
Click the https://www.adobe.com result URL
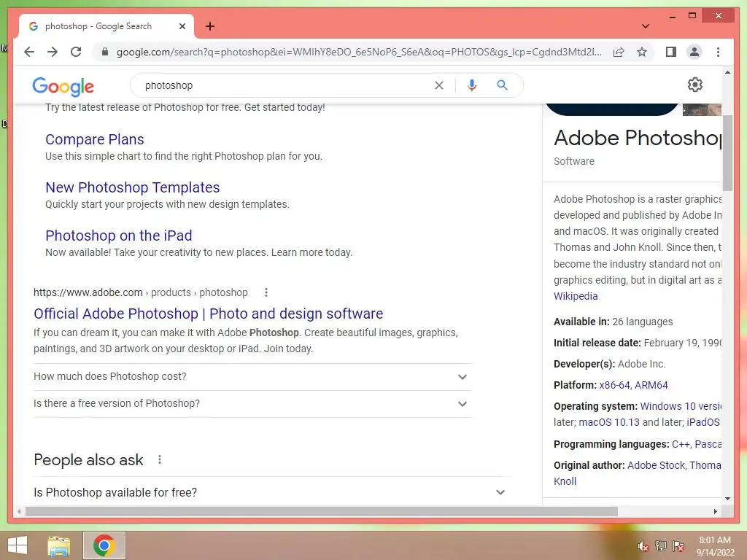(88, 292)
